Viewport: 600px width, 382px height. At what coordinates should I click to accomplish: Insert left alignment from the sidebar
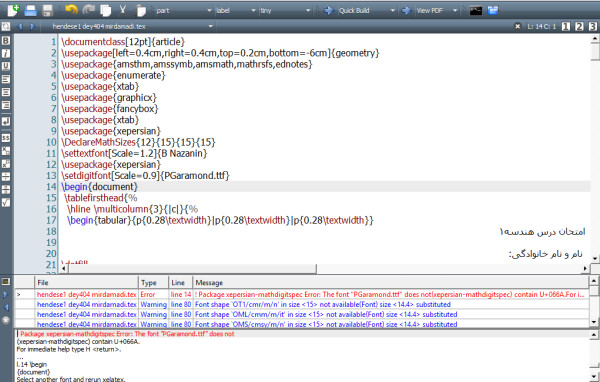pos(6,79)
